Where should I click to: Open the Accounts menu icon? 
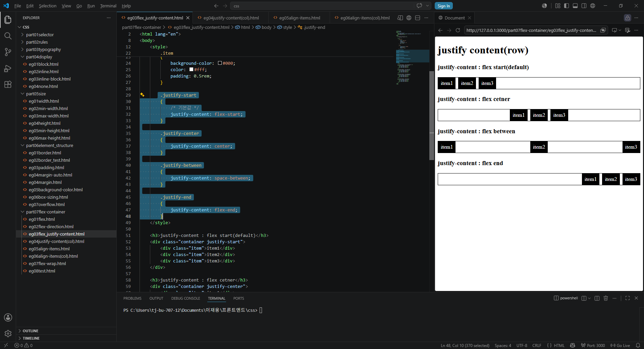(8, 317)
